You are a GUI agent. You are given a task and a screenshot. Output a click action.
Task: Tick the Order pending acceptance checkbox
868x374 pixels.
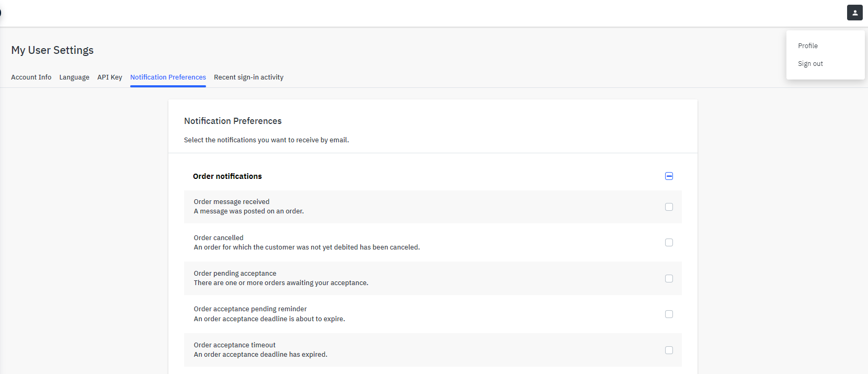(x=669, y=279)
